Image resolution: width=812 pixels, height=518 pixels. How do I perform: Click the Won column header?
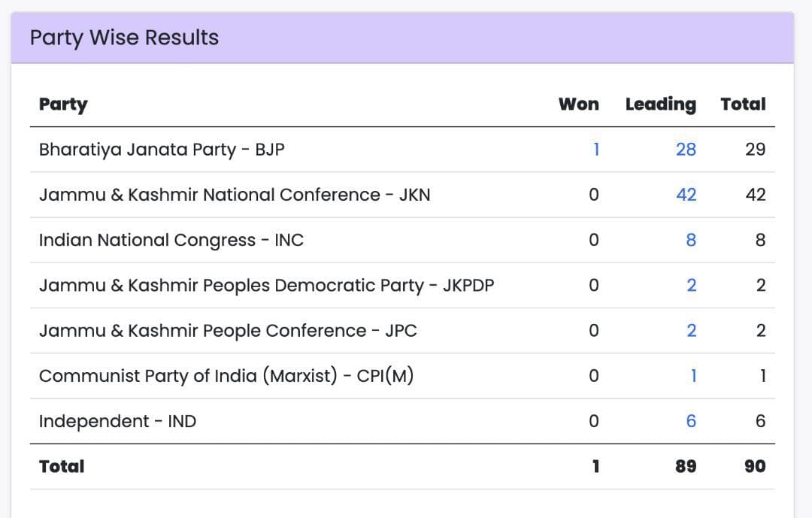[x=578, y=104]
